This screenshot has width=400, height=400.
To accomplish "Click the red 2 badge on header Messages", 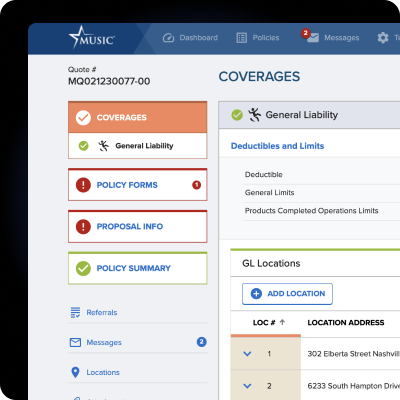I will (x=305, y=33).
